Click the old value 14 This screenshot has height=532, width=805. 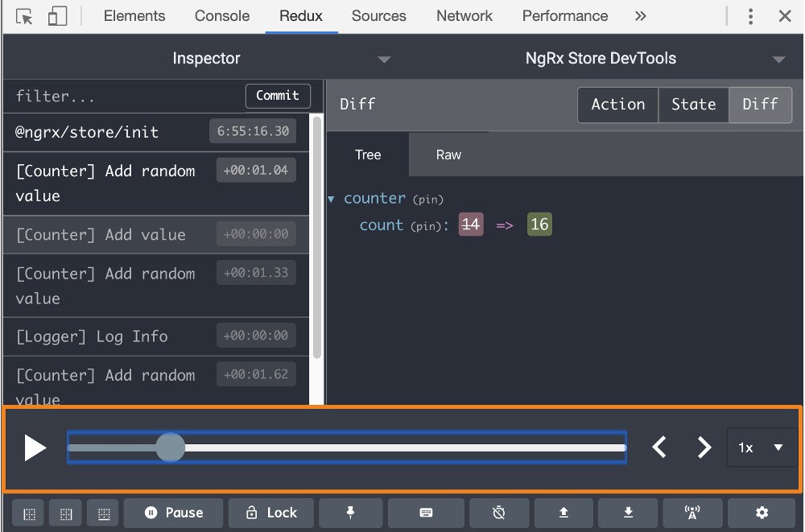click(471, 225)
